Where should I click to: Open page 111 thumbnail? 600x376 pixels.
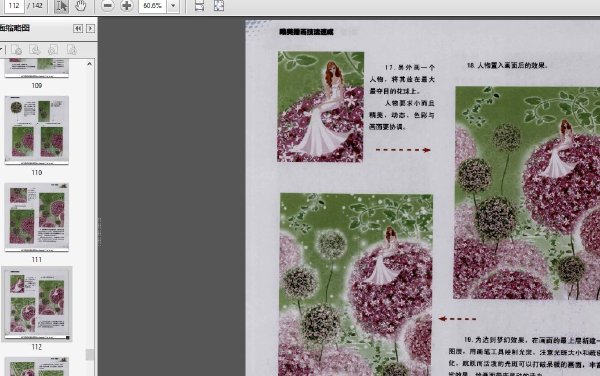(x=37, y=217)
